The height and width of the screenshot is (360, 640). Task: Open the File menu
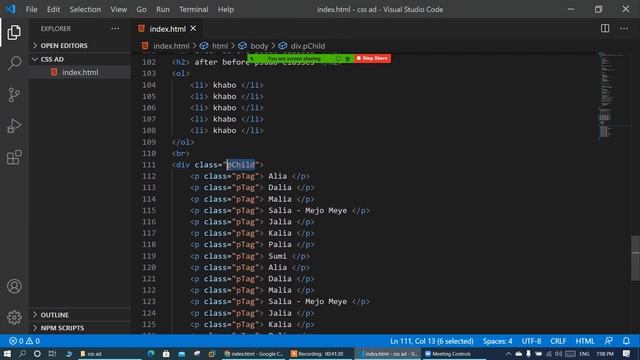(31, 9)
